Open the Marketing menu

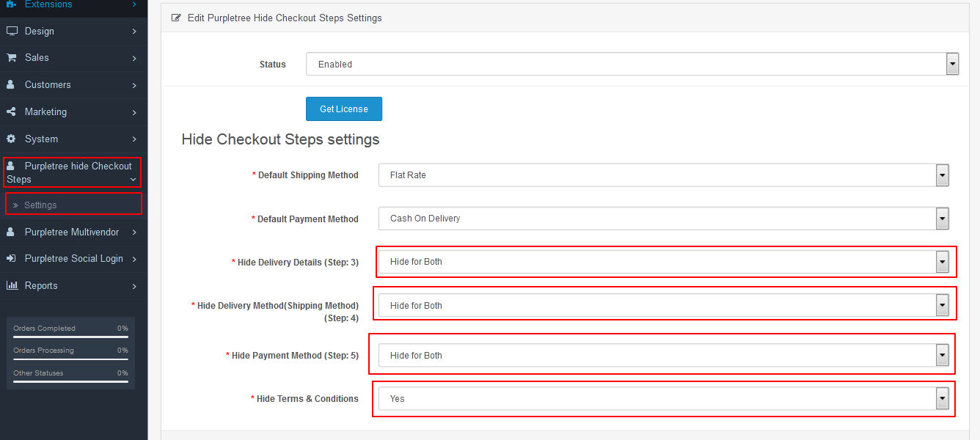[x=73, y=112]
